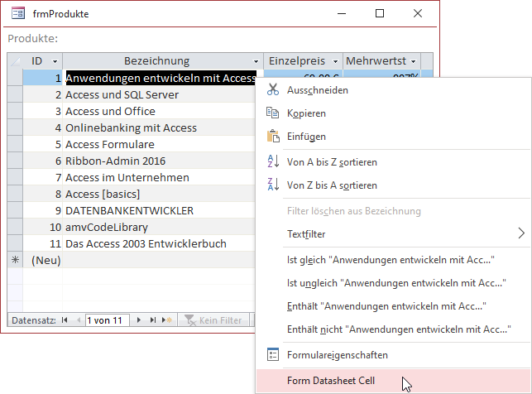
Task: Click cell "Access und Office"
Action: coord(159,111)
